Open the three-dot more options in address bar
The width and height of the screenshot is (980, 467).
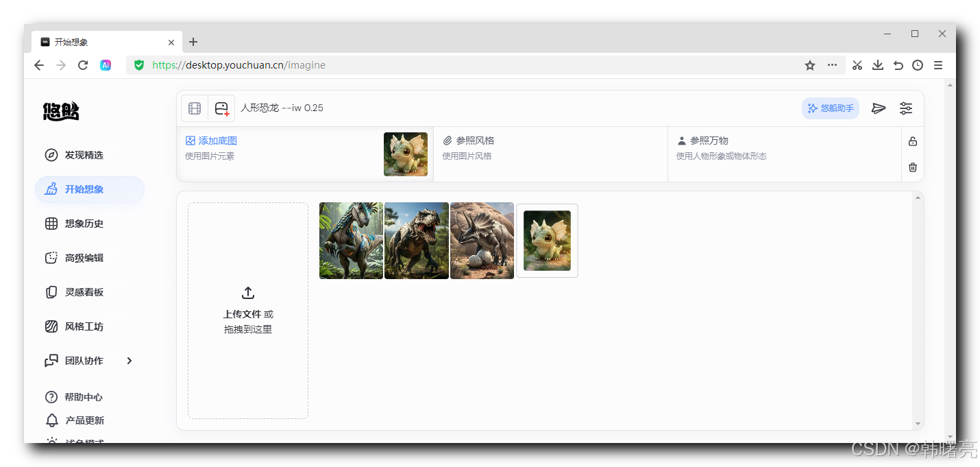point(832,65)
